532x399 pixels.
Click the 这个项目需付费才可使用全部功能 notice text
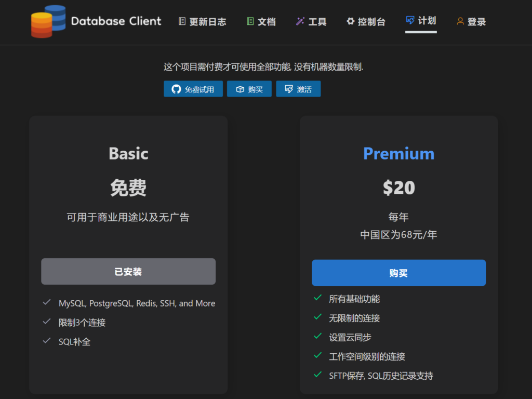227,67
